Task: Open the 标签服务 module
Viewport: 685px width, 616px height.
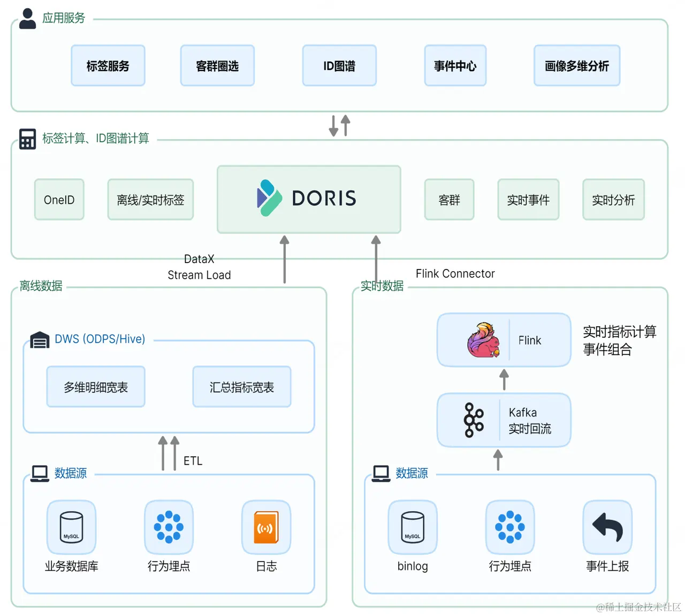Action: (x=108, y=65)
